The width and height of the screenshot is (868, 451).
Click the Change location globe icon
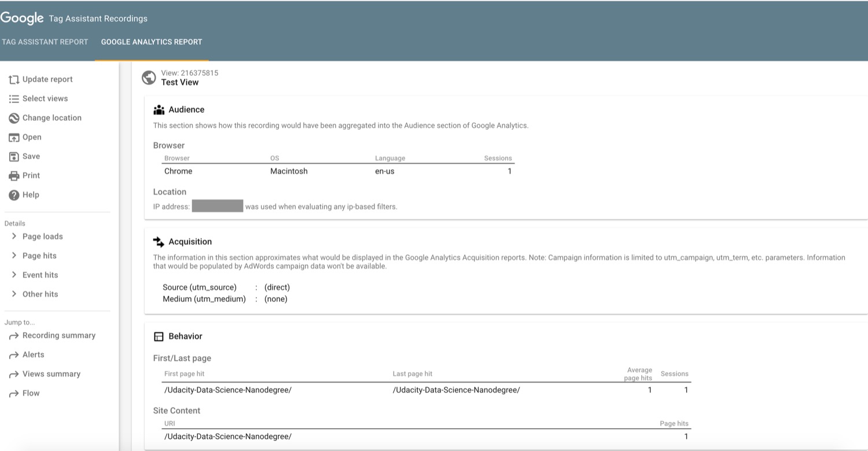[x=14, y=118]
